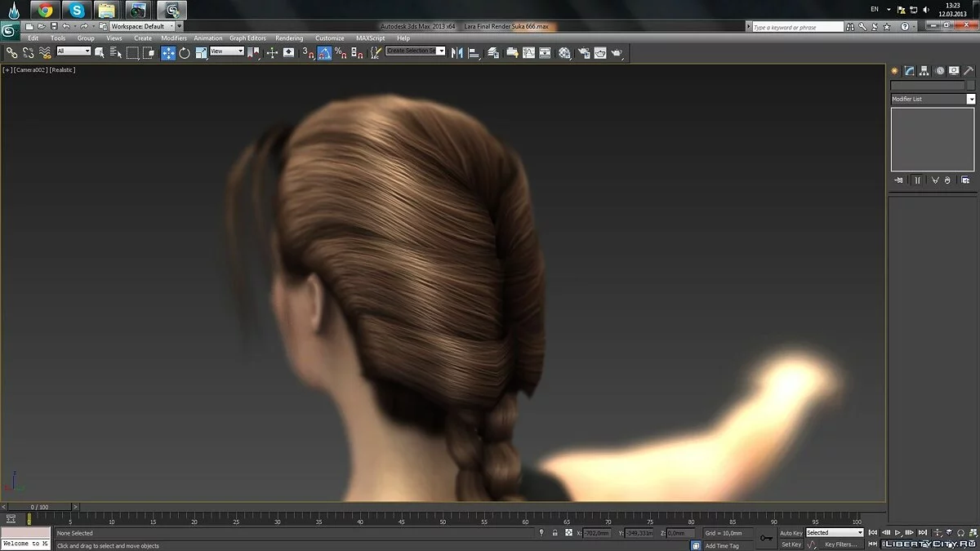Open the selection filter All dropdown
Screen dimensions: 980x551
tap(73, 51)
